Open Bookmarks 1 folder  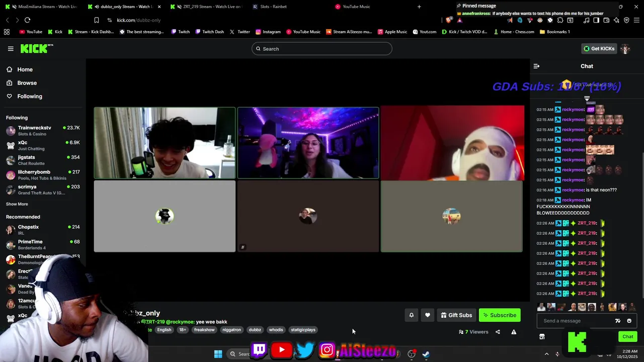(554, 32)
